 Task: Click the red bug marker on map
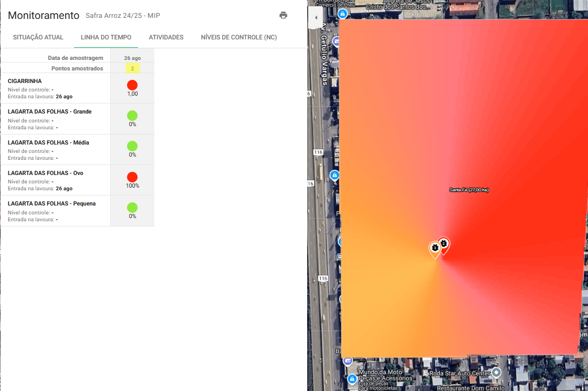[x=444, y=244]
